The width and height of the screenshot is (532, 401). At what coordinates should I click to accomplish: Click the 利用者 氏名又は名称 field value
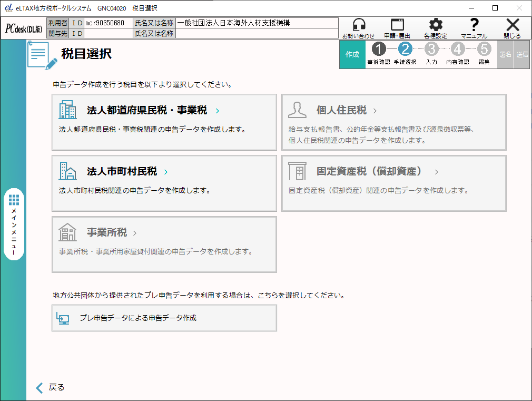click(257, 23)
